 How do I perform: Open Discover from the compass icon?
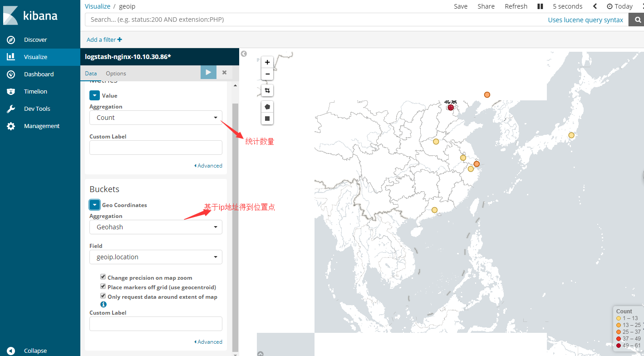pyautogui.click(x=11, y=40)
